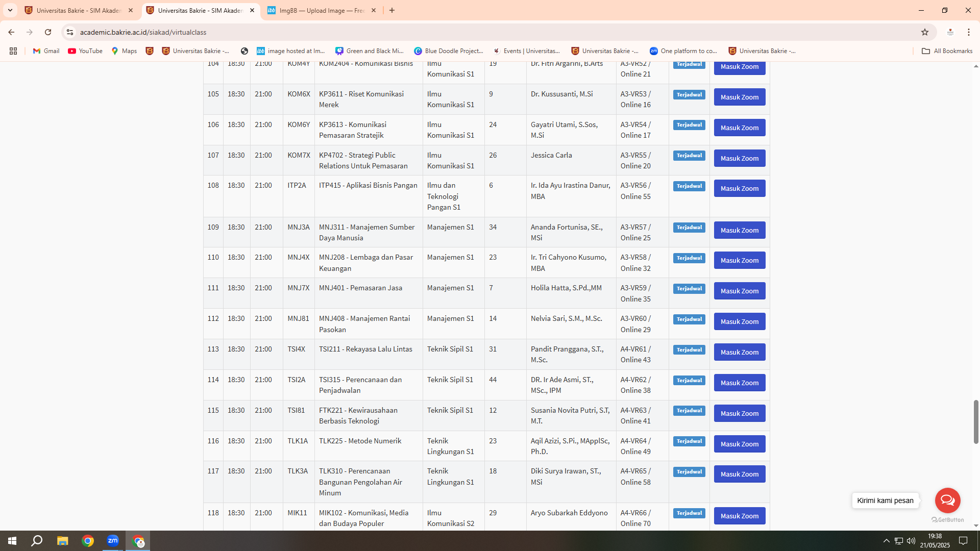Switch to first Universitas Bakrie tab
Screen dimensions: 980x551
pyautogui.click(x=79, y=10)
